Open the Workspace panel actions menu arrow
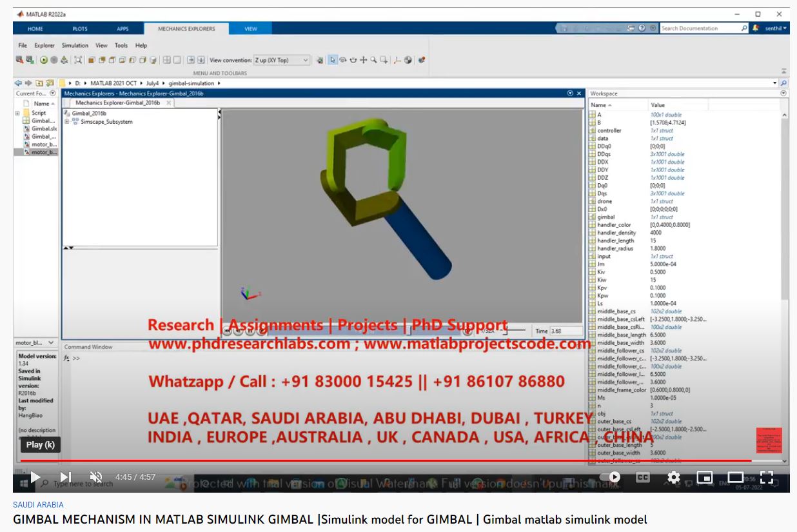The image size is (797, 532). click(x=783, y=94)
